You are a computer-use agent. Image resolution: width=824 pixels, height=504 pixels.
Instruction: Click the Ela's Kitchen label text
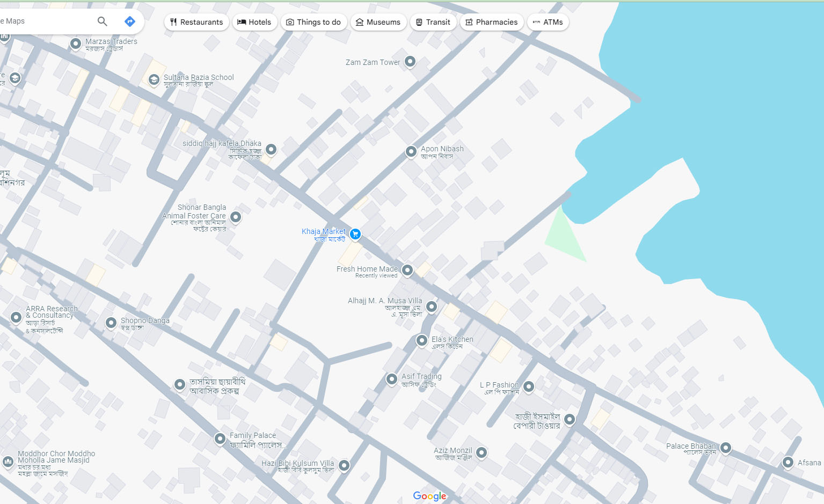tap(453, 339)
